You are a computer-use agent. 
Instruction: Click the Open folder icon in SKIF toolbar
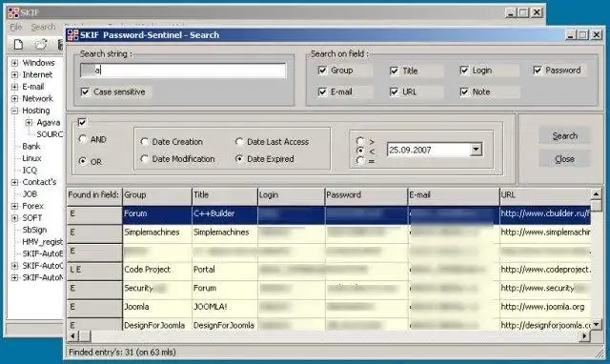41,45
